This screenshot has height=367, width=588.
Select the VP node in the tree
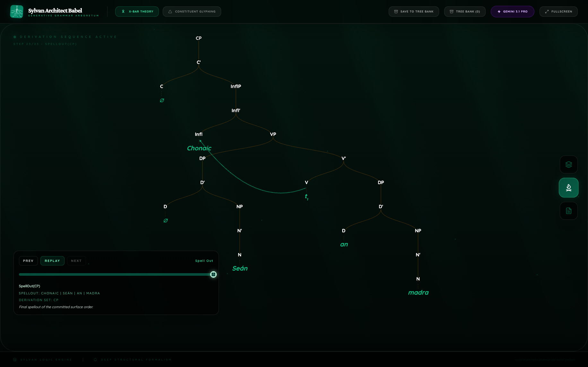[273, 134]
